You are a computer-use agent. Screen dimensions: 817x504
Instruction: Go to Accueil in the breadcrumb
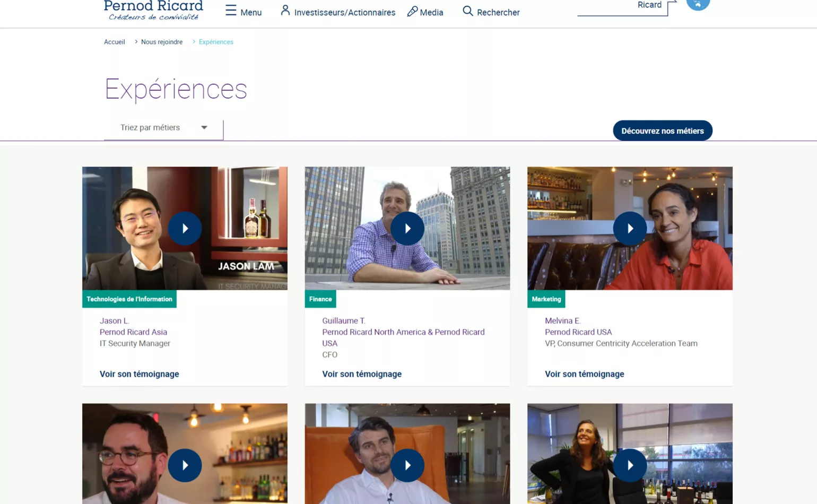coord(114,42)
